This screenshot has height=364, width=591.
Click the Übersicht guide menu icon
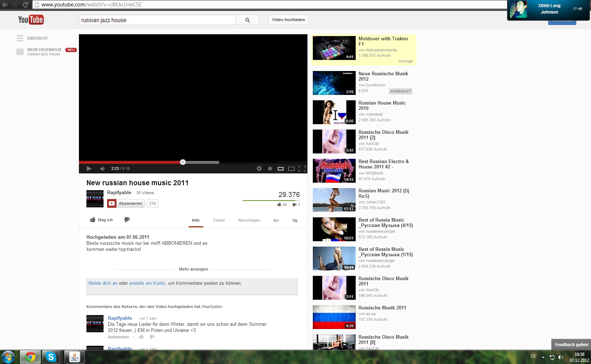[20, 38]
